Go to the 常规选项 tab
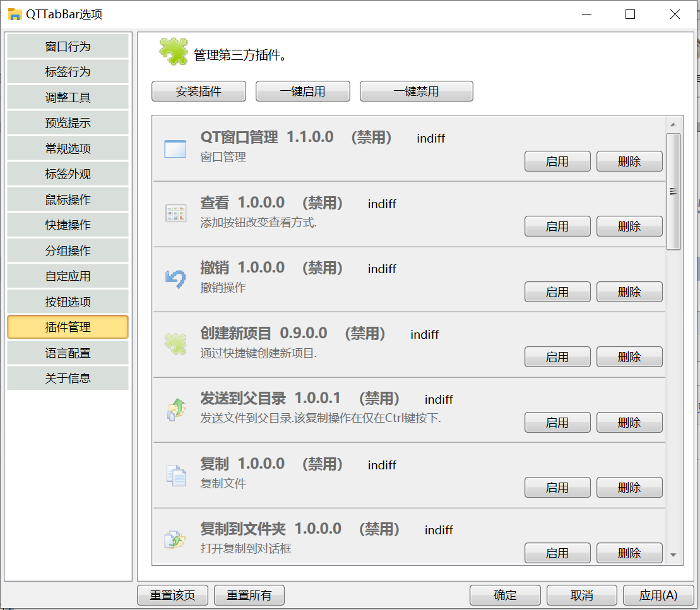Image resolution: width=700 pixels, height=610 pixels. pos(68,149)
